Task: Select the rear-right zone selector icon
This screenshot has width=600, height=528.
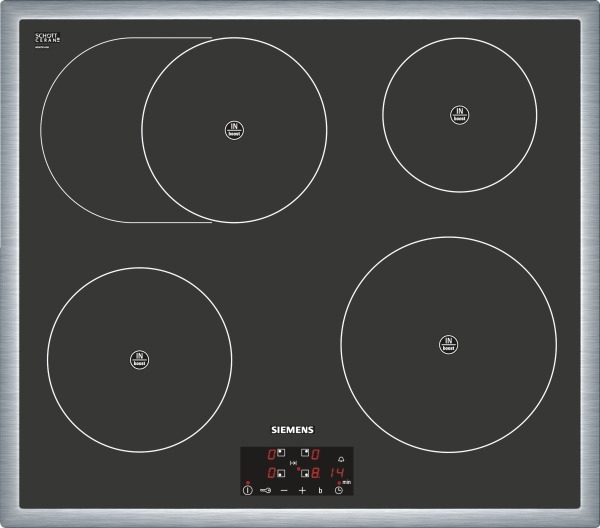Action: click(x=304, y=455)
